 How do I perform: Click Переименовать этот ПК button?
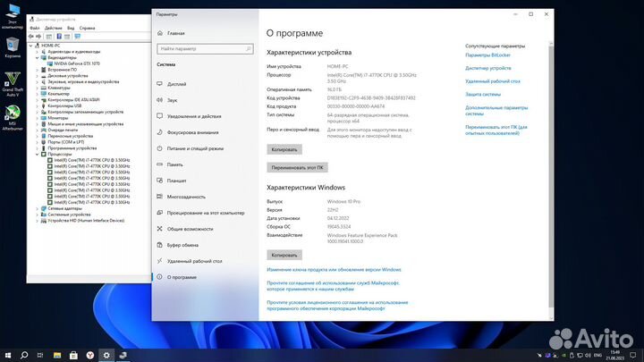click(x=297, y=167)
